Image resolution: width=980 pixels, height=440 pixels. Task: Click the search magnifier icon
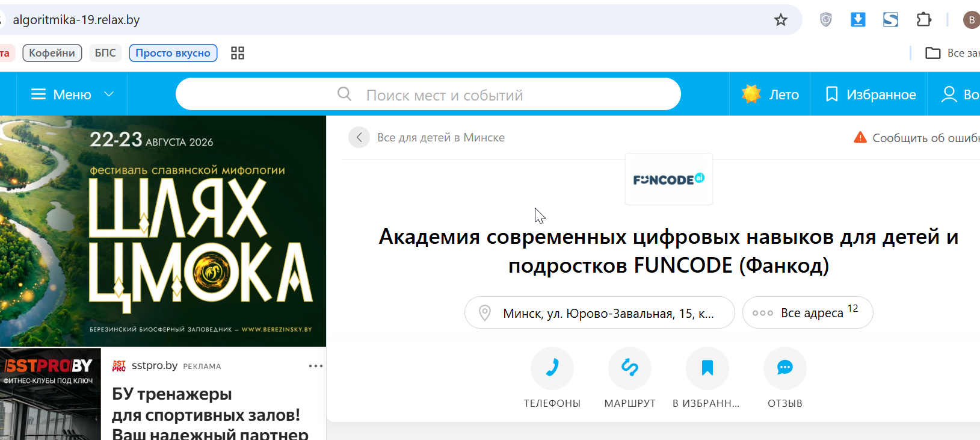[345, 94]
